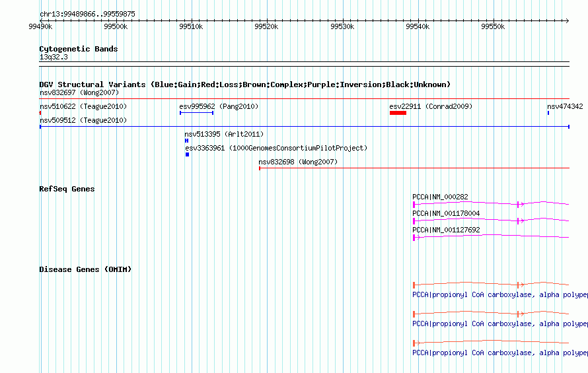Select the small blue esv3363961 square glyph
Screen dimensions: 588x373
(187, 154)
